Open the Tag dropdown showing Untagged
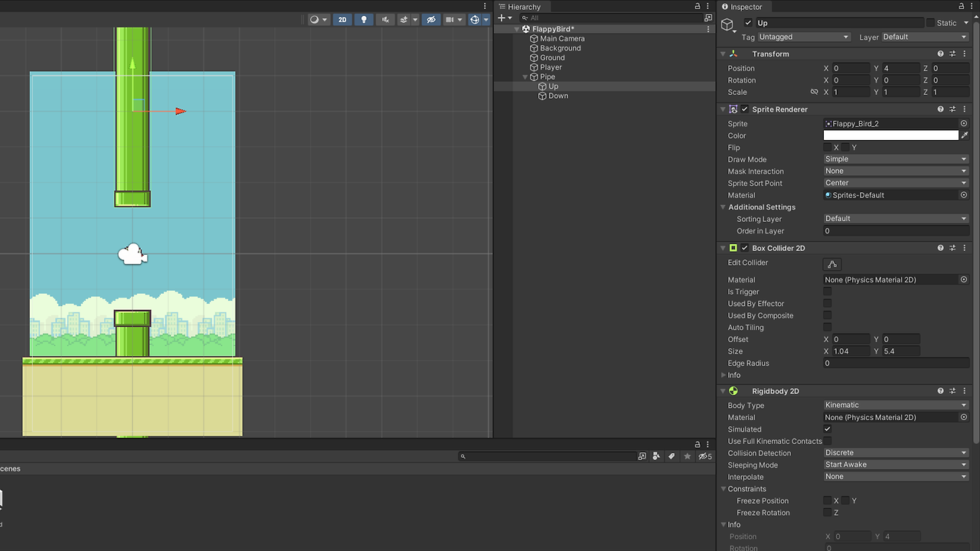The width and height of the screenshot is (980, 551). (804, 37)
